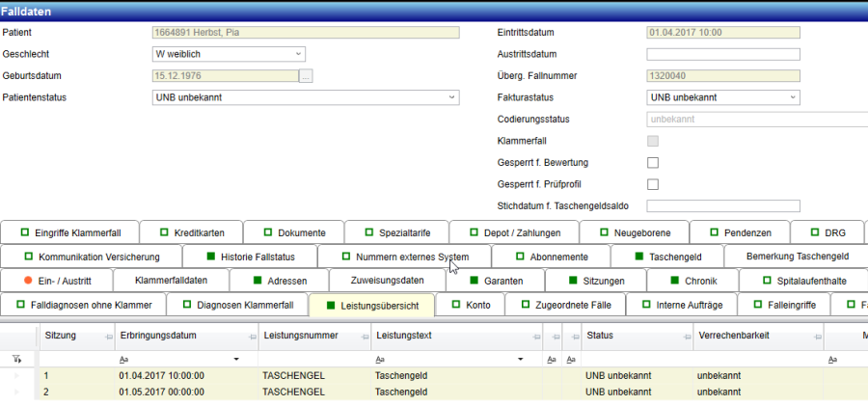Open the Ein- / Austritt tab
Image resolution: width=868 pixels, height=406 pixels.
click(56, 281)
